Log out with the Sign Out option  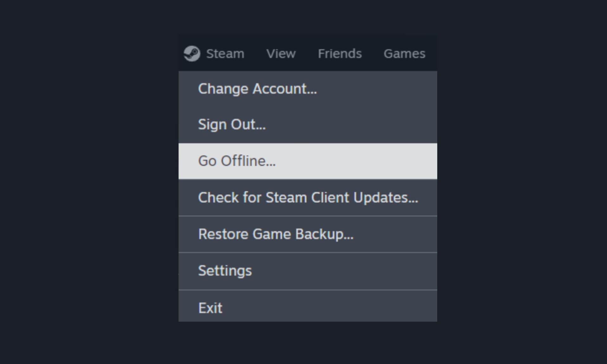coord(308,125)
